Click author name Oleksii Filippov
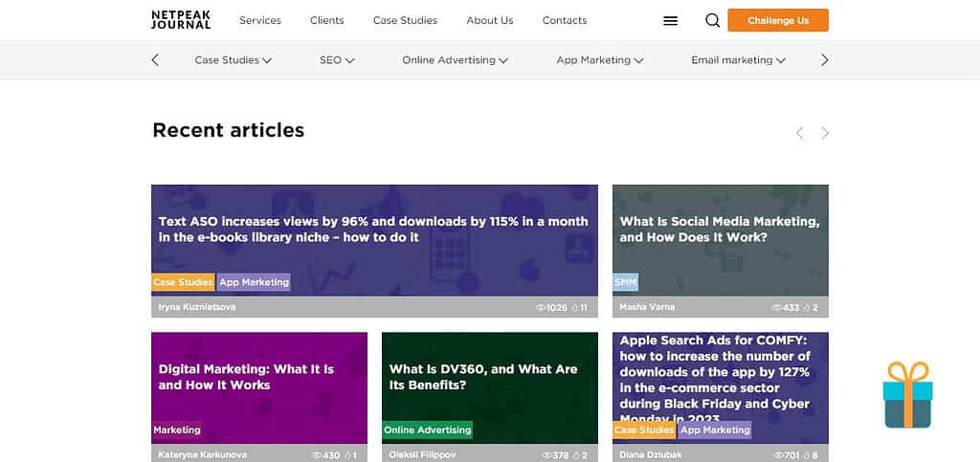980x462 pixels. 423,455
